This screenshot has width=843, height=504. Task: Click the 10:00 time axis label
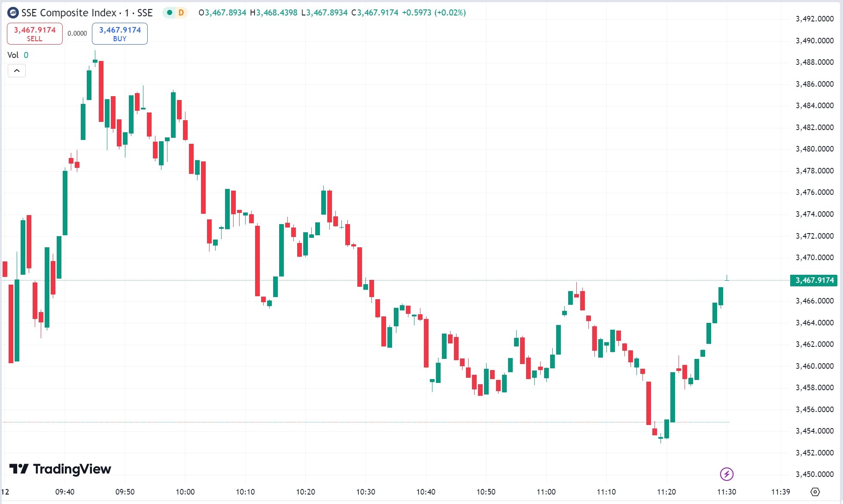tap(185, 492)
